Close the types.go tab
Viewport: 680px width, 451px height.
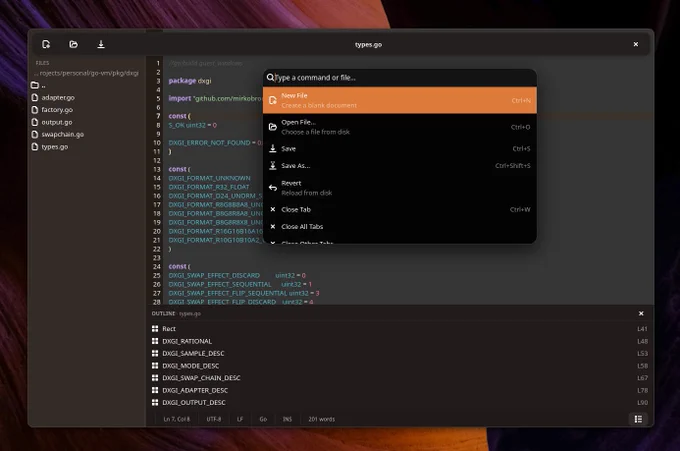[x=635, y=44]
